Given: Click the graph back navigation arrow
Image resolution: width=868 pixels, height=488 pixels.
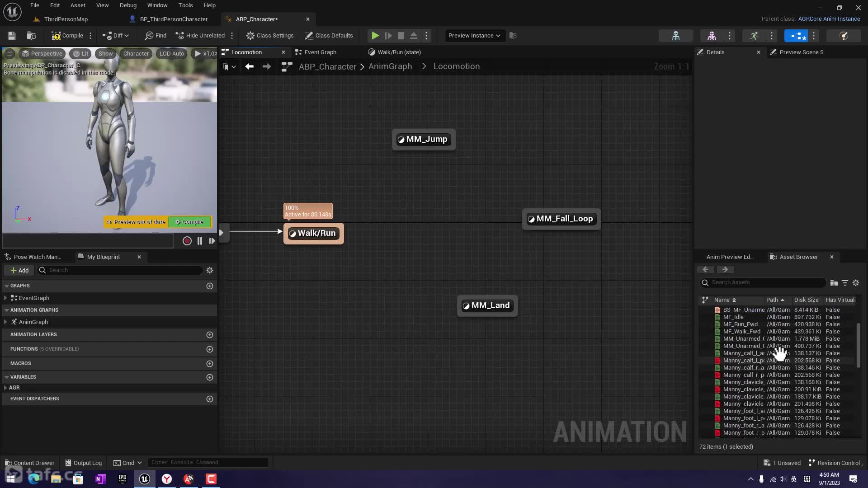Looking at the screenshot, I should tap(249, 67).
